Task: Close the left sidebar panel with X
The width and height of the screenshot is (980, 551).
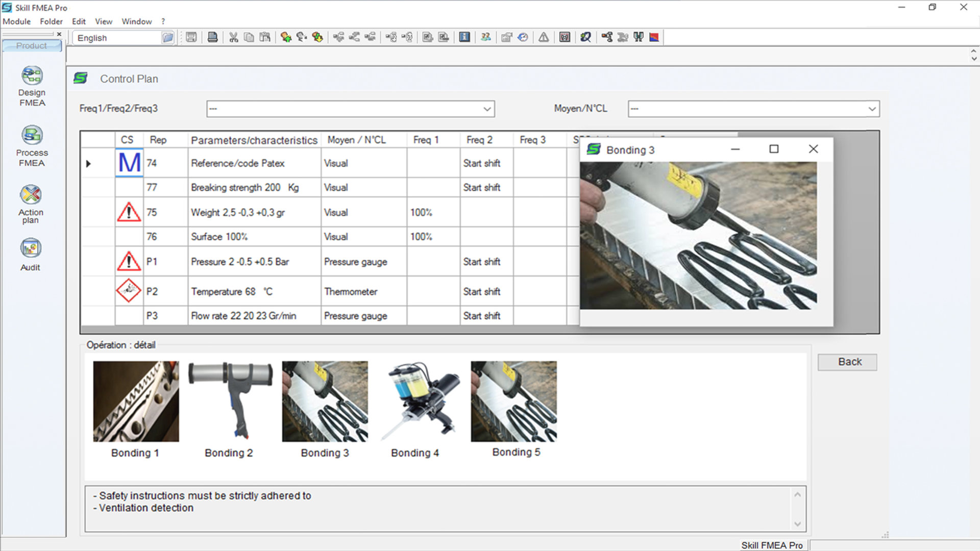Action: (x=59, y=34)
